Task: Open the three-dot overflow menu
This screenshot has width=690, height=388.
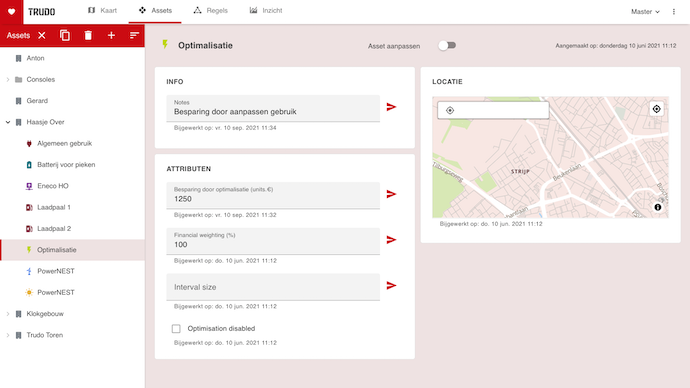Action: (x=674, y=12)
